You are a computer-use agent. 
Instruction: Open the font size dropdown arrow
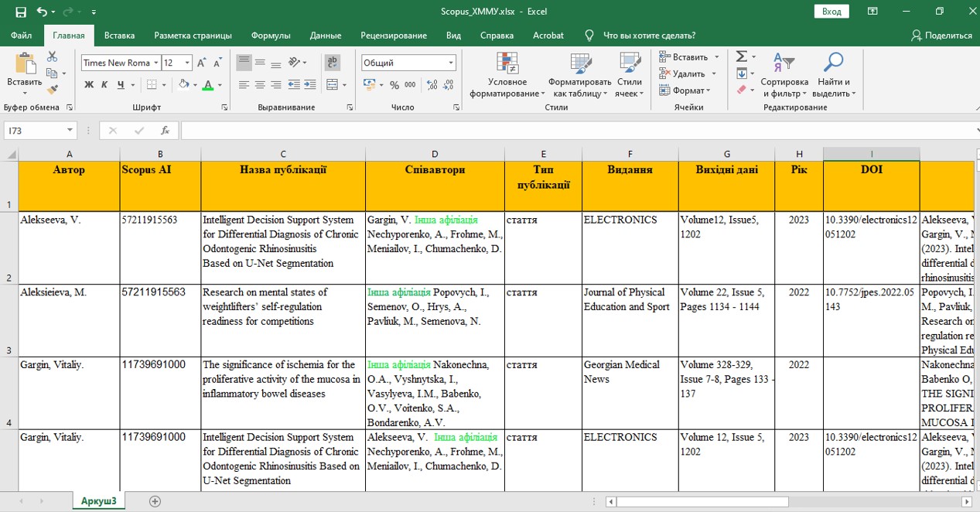188,63
